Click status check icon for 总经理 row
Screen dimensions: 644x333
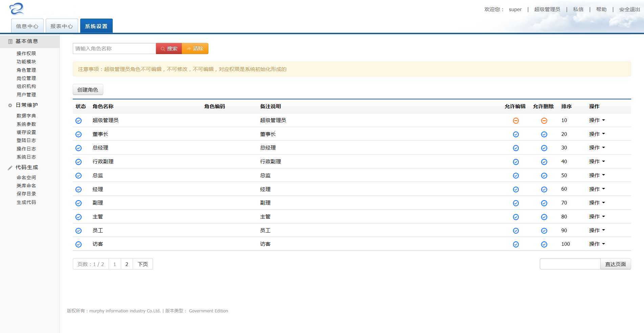tap(79, 148)
